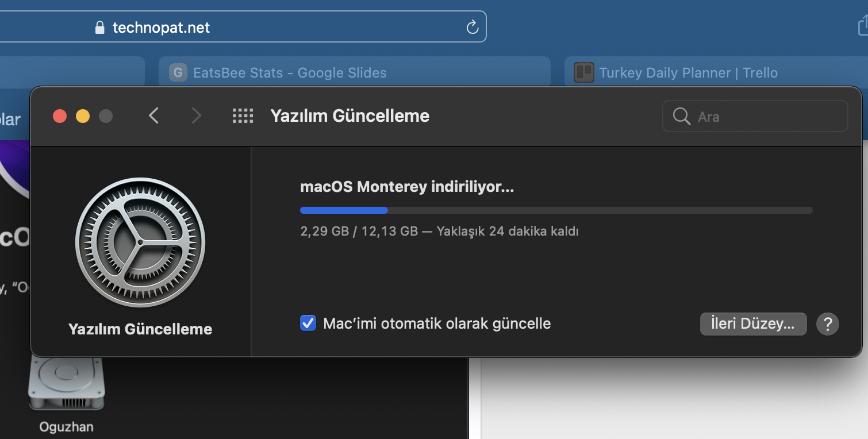Go forward in System Preferences
This screenshot has height=439, width=868.
click(197, 116)
